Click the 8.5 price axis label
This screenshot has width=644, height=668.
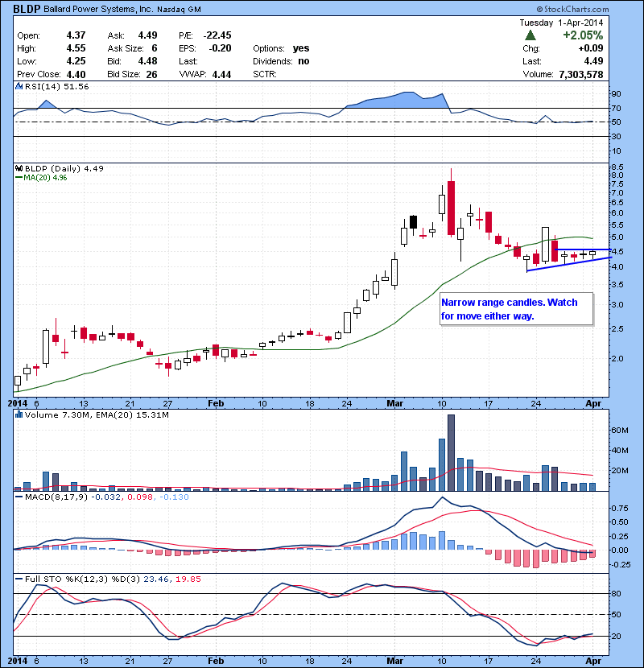coord(617,167)
